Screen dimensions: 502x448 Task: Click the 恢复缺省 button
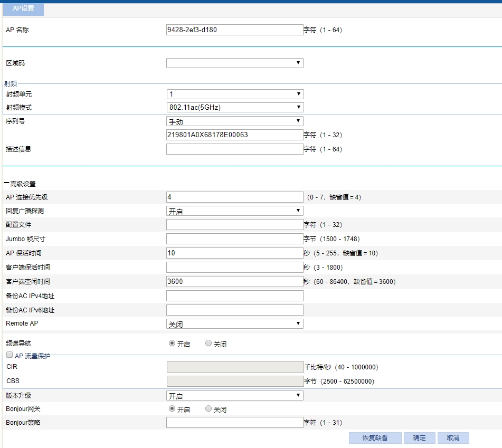pyautogui.click(x=375, y=438)
